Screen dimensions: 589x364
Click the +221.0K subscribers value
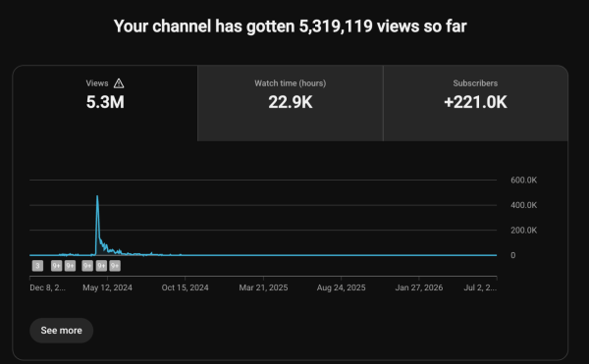tap(475, 102)
